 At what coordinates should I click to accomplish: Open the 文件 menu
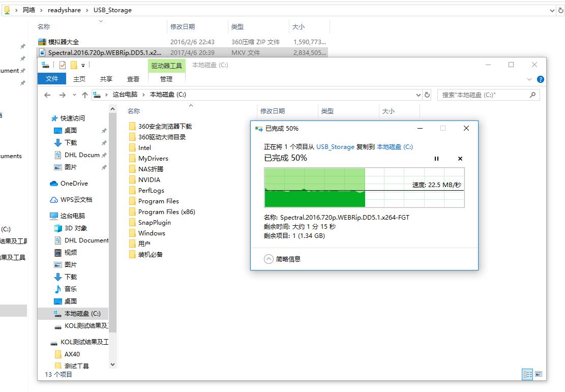point(51,79)
